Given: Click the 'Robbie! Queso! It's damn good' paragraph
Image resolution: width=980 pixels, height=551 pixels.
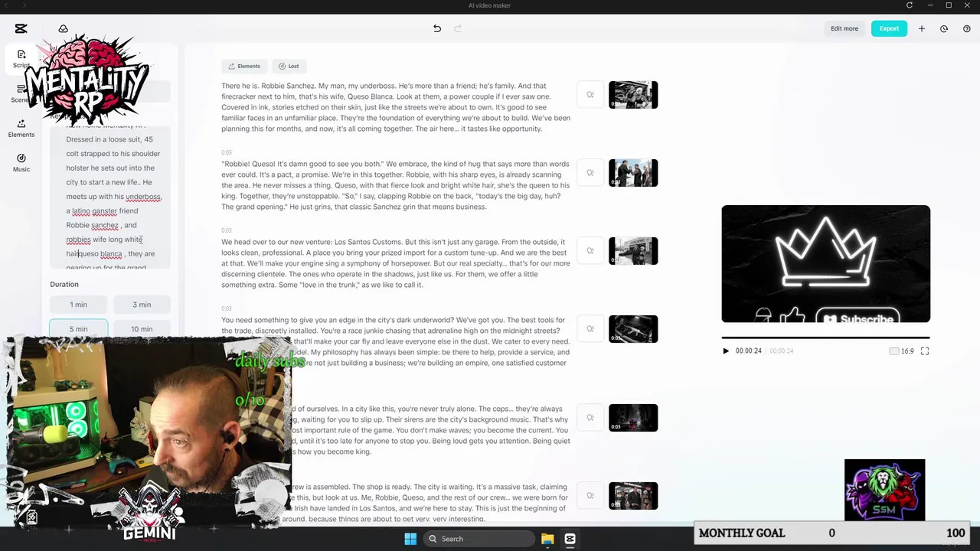Looking at the screenshot, I should (x=396, y=185).
